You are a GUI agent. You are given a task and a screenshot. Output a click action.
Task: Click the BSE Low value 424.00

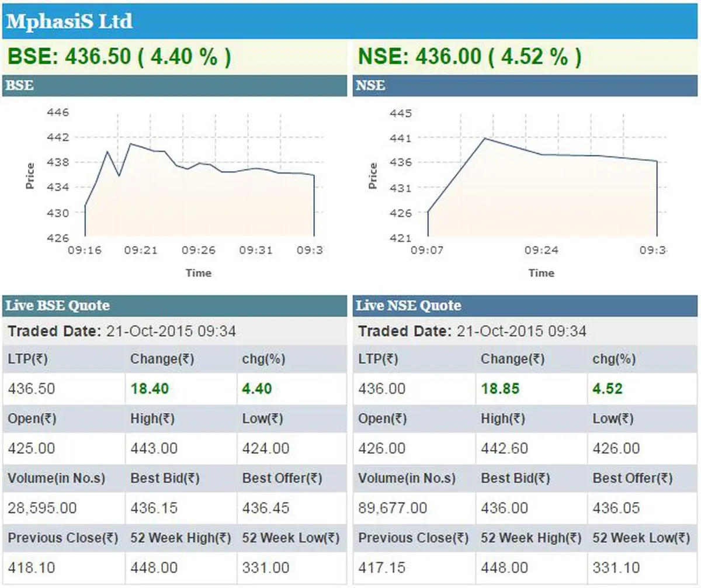click(x=266, y=448)
